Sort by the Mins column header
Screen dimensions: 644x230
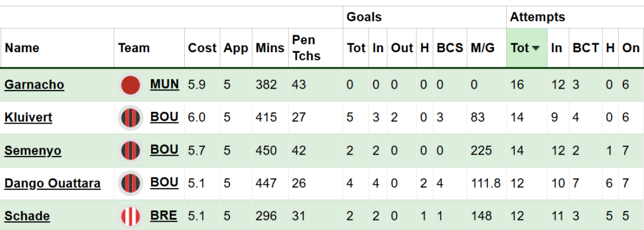click(270, 48)
